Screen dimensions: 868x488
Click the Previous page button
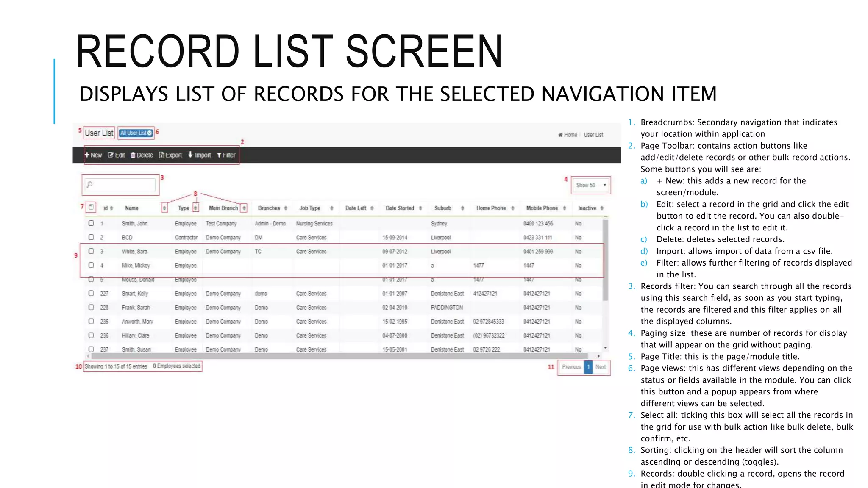pos(571,367)
